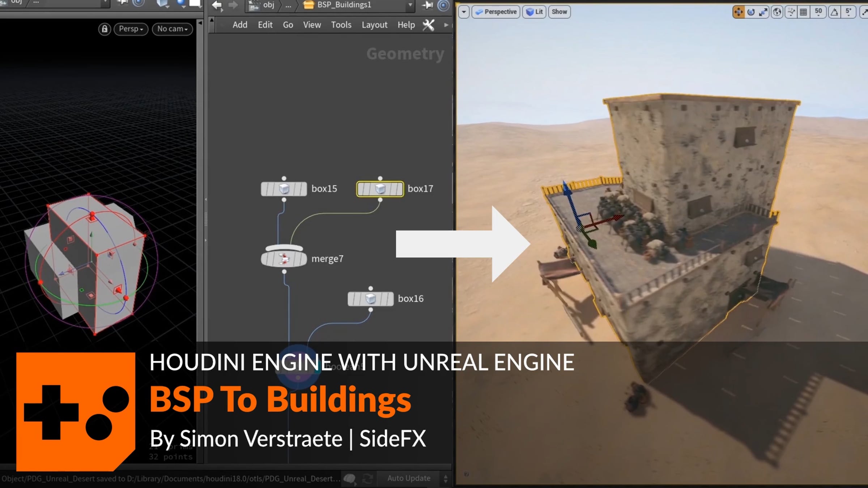Open the No cam camera dropdown
This screenshot has width=868, height=488.
coord(172,29)
